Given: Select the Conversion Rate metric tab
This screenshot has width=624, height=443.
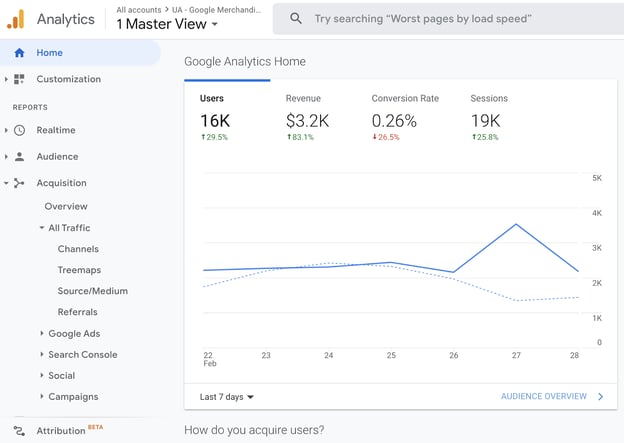Looking at the screenshot, I should coord(405,119).
